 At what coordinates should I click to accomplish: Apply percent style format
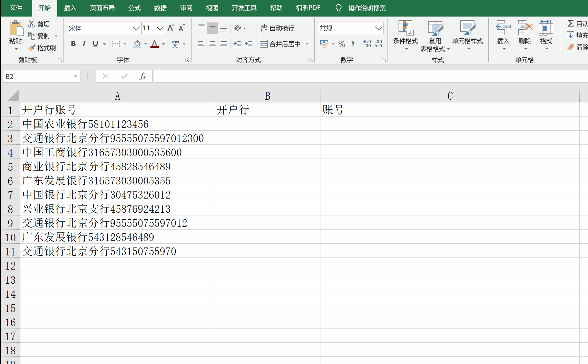pyautogui.click(x=342, y=44)
